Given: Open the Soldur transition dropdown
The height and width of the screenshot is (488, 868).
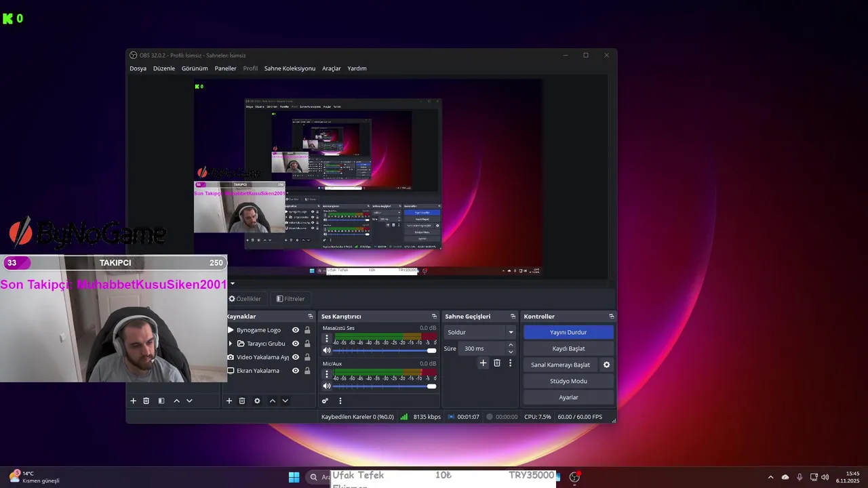Looking at the screenshot, I should [480, 332].
